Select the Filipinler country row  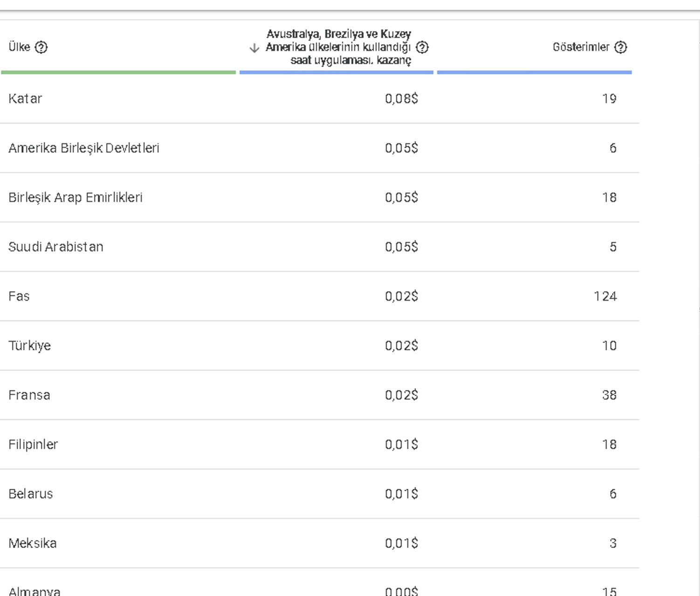pyautogui.click(x=319, y=445)
